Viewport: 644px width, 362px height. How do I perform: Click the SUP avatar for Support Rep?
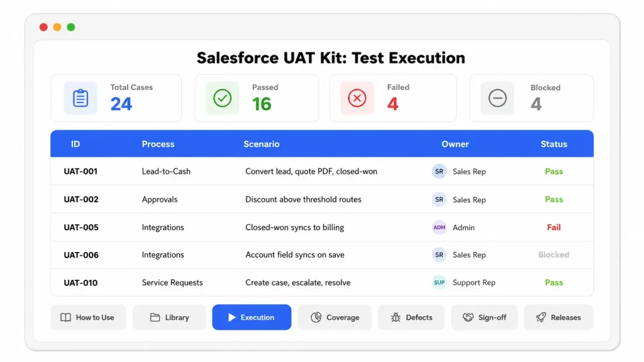pyautogui.click(x=439, y=282)
